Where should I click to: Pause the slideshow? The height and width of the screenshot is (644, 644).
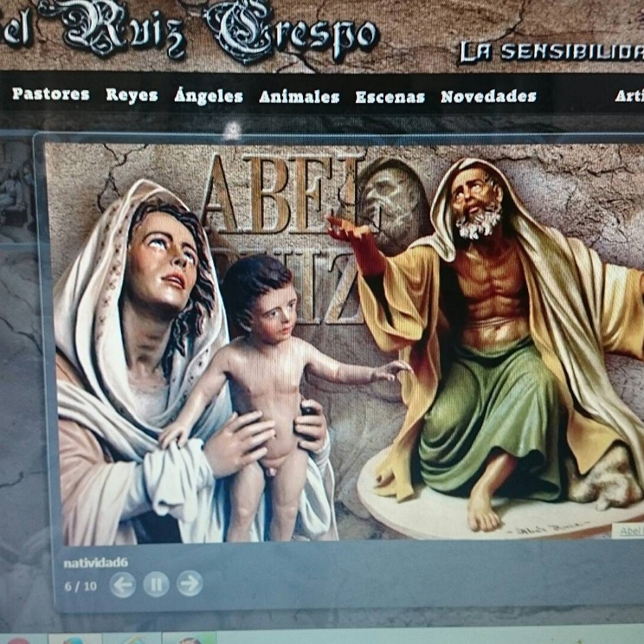click(156, 584)
